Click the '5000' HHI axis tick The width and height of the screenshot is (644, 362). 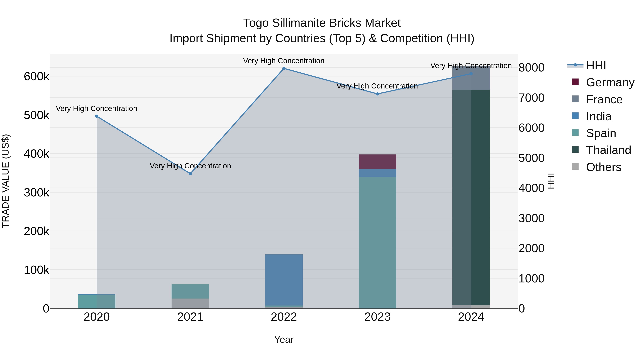531,158
